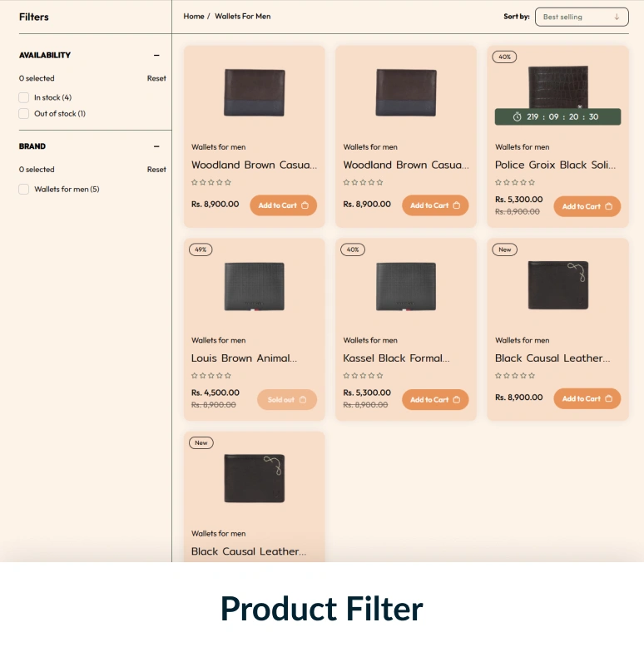The image size is (644, 652).
Task: Click the 40% badge on Kassel Black card
Action: [x=353, y=249]
